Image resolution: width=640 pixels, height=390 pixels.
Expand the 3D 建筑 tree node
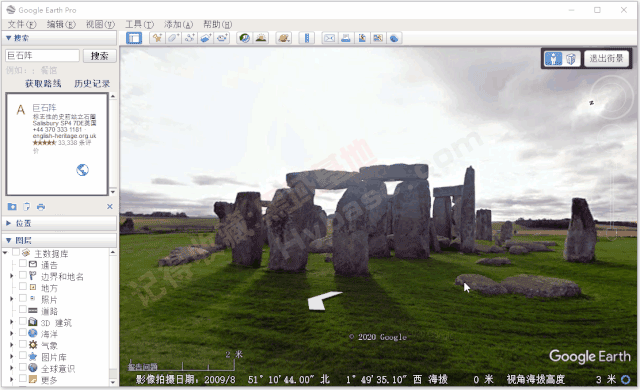11,322
